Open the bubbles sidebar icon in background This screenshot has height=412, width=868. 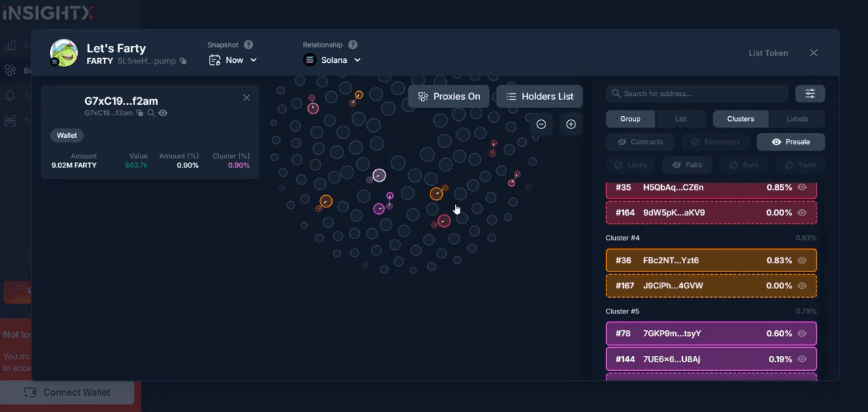pos(10,70)
